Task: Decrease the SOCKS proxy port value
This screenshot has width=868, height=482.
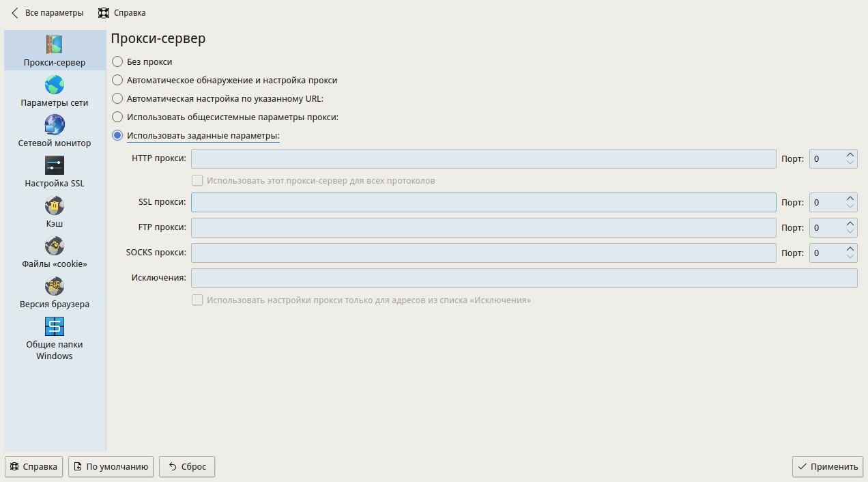Action: [850, 257]
